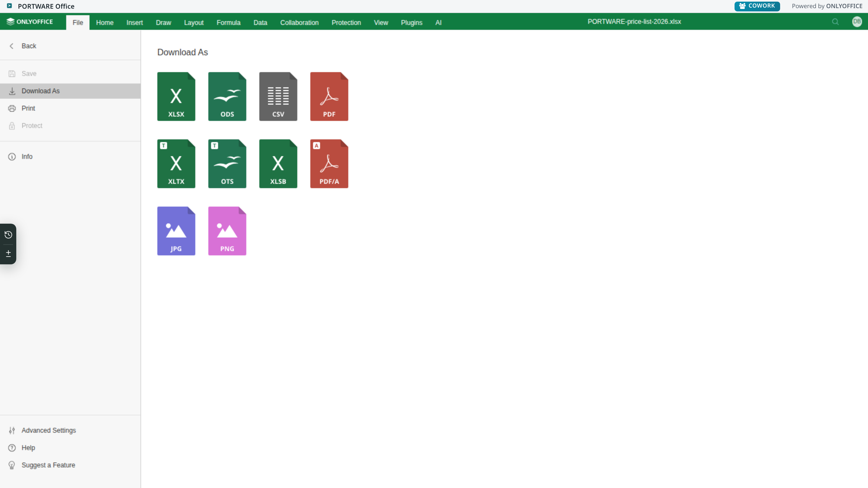
Task: Open the Data tab
Action: pos(260,23)
